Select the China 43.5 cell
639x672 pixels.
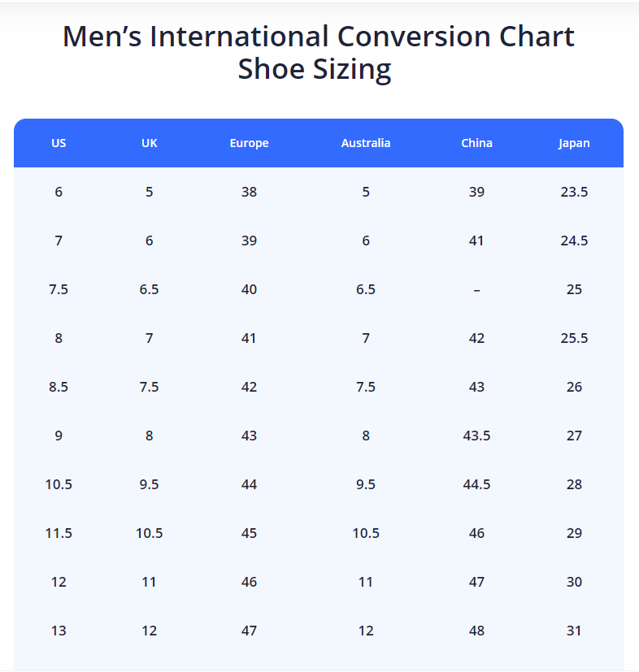point(476,436)
